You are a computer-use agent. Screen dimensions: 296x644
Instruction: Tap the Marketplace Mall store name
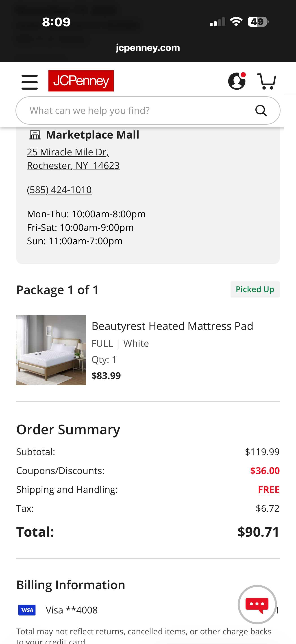pyautogui.click(x=93, y=135)
